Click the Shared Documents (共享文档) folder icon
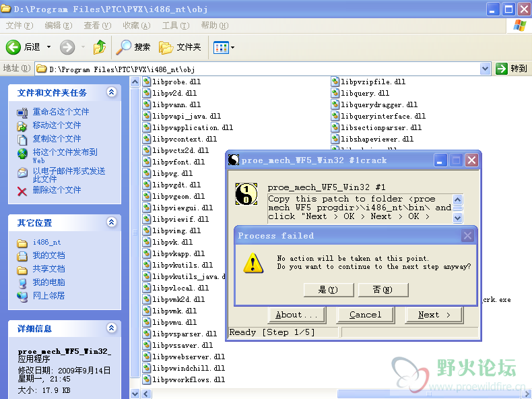 (22, 270)
